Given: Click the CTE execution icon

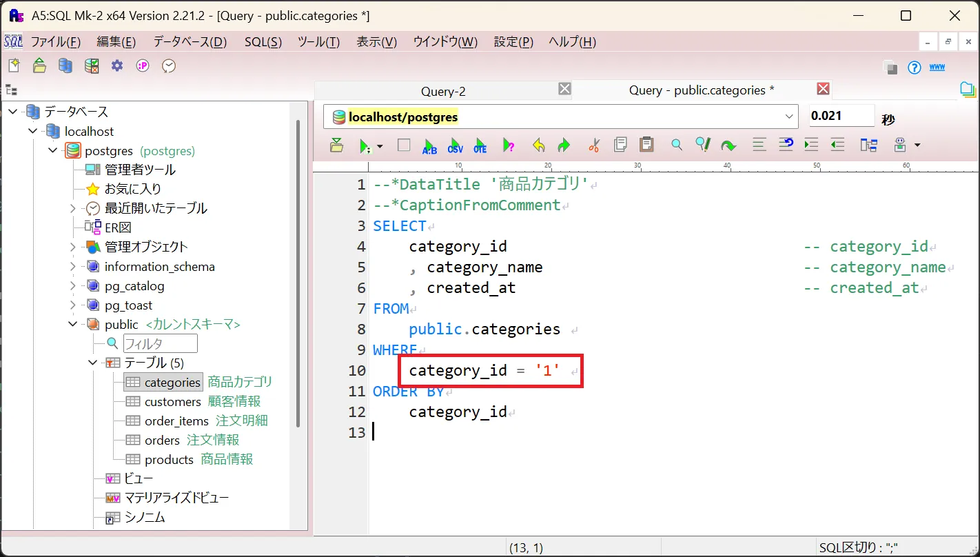Looking at the screenshot, I should 480,145.
